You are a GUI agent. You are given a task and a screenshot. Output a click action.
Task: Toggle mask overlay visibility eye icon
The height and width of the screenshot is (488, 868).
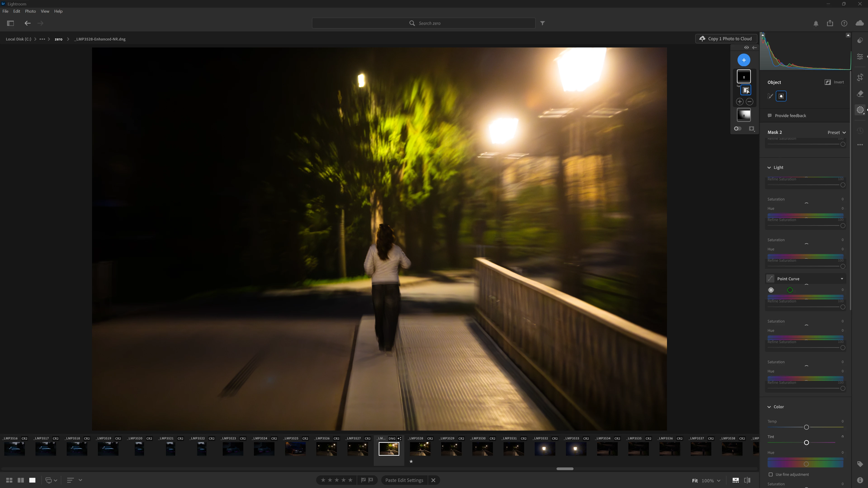tap(746, 47)
